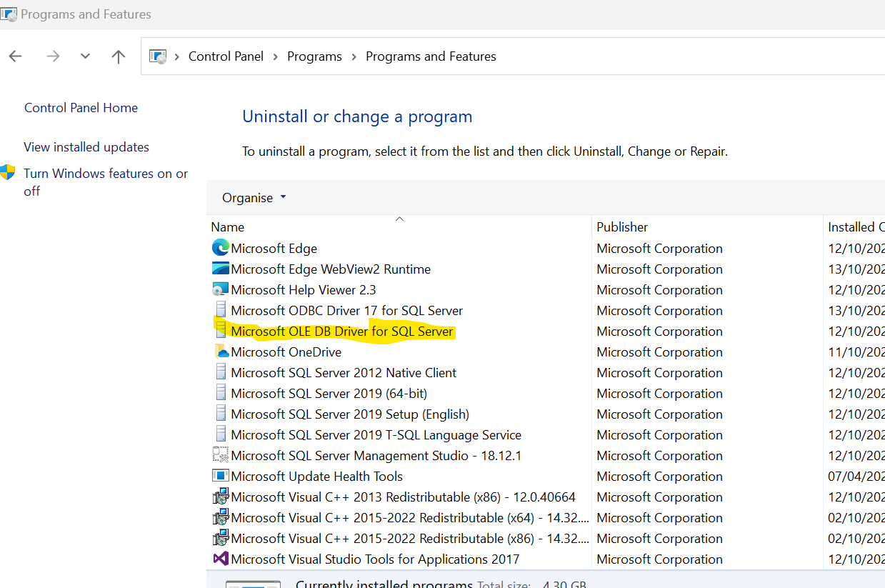The image size is (885, 588).
Task: Click the SQL Server 2019 (64-bit) icon
Action: point(221,393)
